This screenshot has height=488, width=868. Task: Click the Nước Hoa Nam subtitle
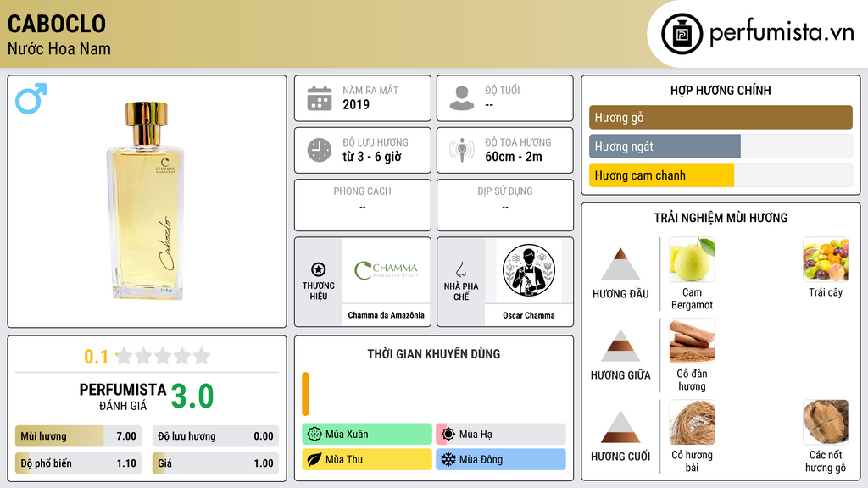(x=59, y=49)
